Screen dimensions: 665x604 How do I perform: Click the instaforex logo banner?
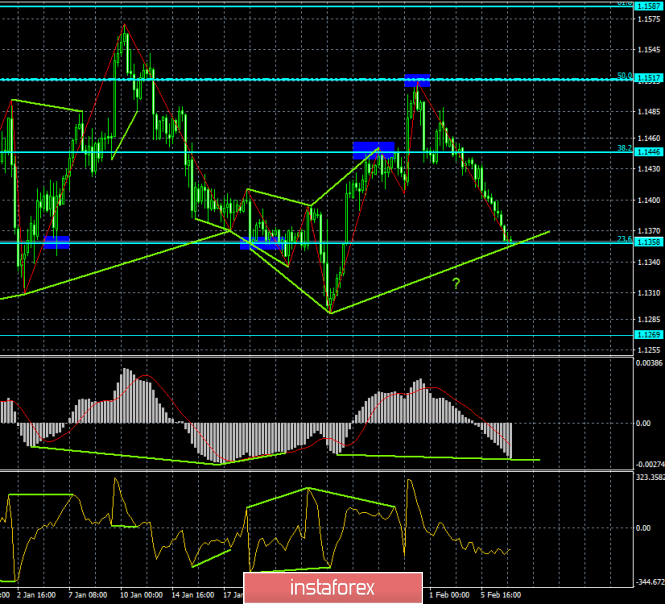tap(333, 588)
